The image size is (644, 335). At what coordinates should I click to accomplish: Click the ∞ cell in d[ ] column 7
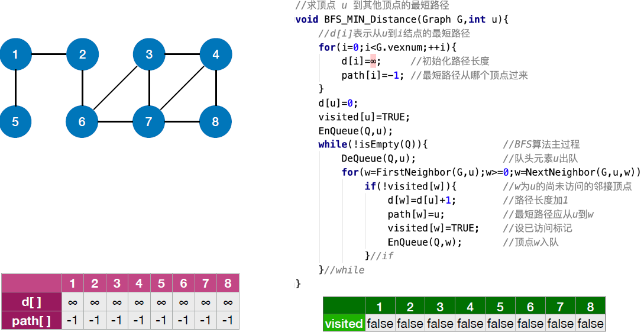click(206, 302)
